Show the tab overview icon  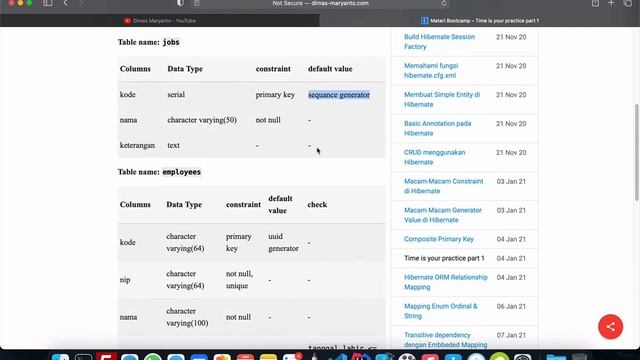[x=628, y=3]
